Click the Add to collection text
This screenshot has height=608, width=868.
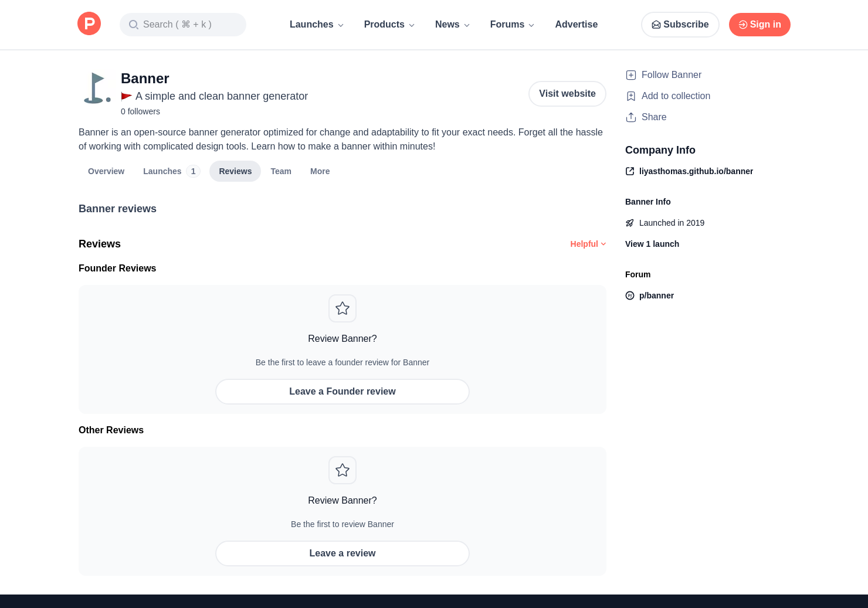[676, 96]
